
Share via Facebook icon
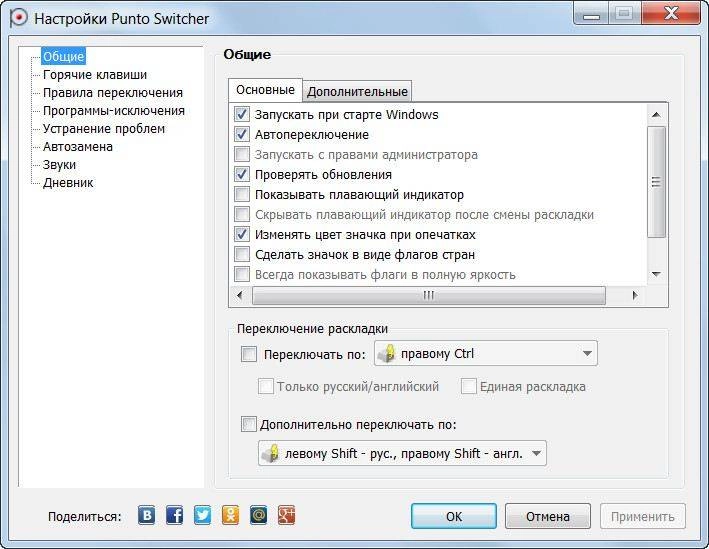tap(175, 515)
